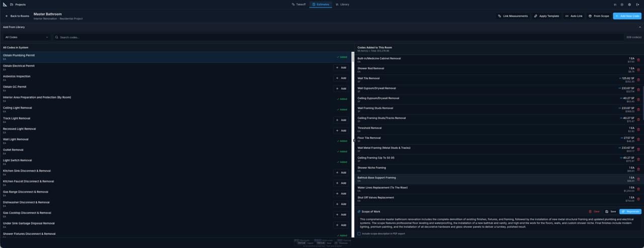Add Asbestos Inspection code

click(x=341, y=78)
